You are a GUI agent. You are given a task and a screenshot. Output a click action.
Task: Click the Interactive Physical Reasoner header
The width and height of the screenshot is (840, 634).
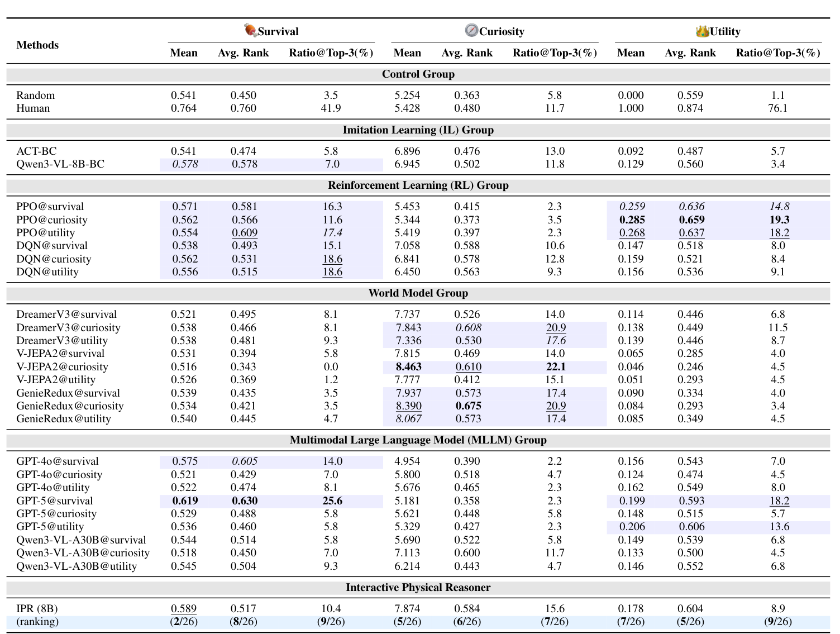click(418, 588)
